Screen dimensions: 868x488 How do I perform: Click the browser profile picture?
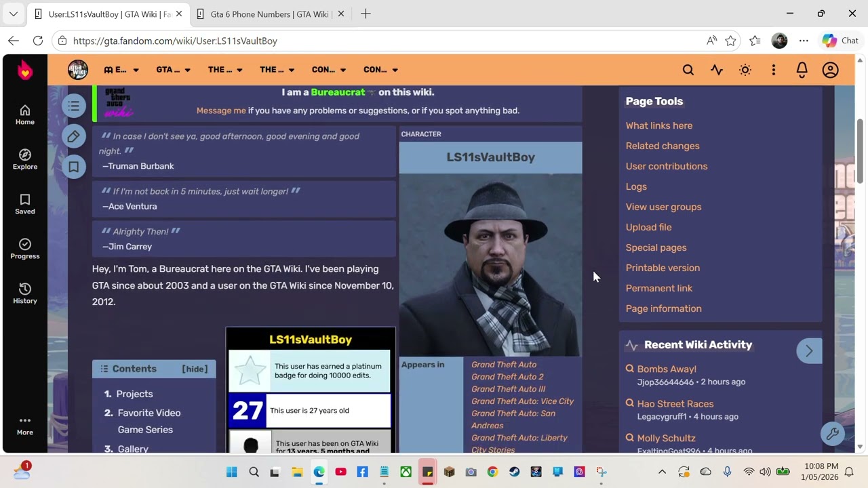(779, 41)
